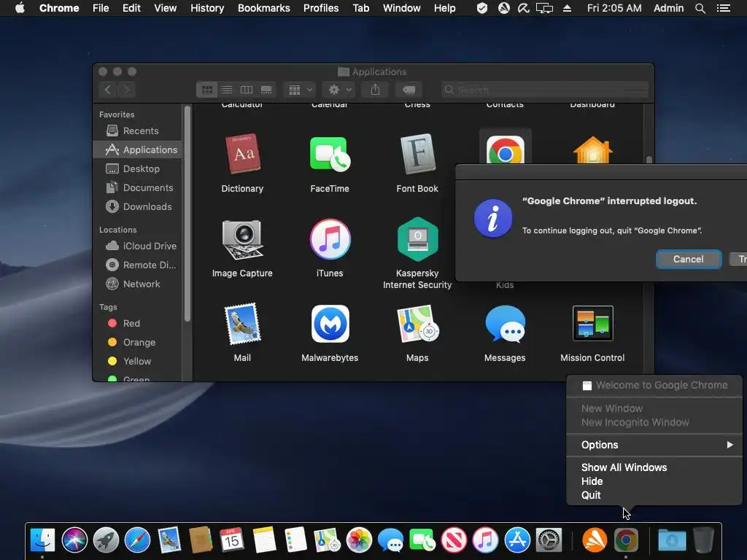
Task: Open the Bookmarks menu
Action: point(264,8)
